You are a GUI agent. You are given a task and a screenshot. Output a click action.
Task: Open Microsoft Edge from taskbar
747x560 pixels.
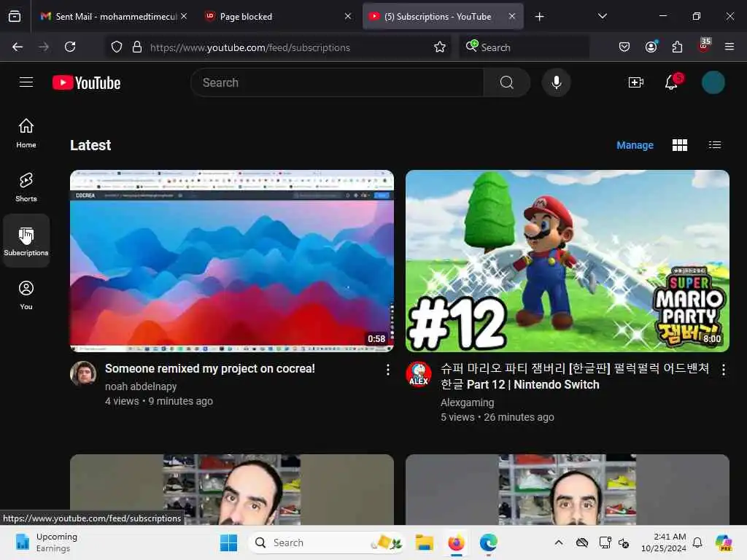coord(488,542)
